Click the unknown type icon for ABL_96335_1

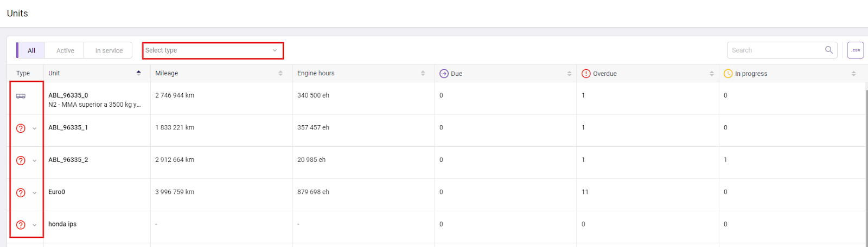(x=21, y=128)
